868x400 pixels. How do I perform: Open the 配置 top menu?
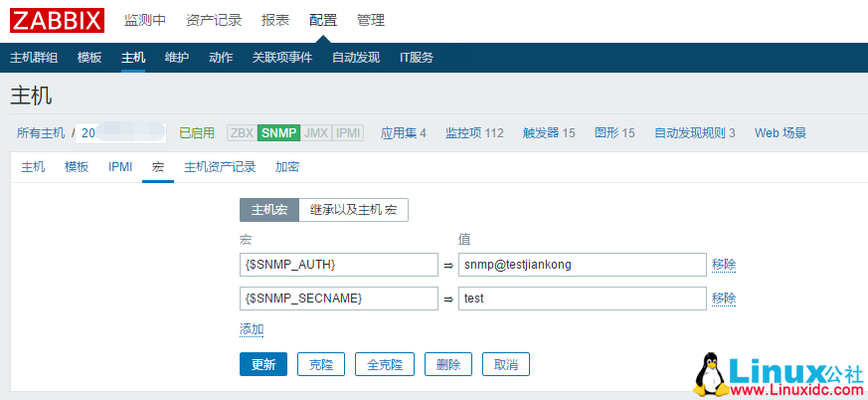click(323, 20)
